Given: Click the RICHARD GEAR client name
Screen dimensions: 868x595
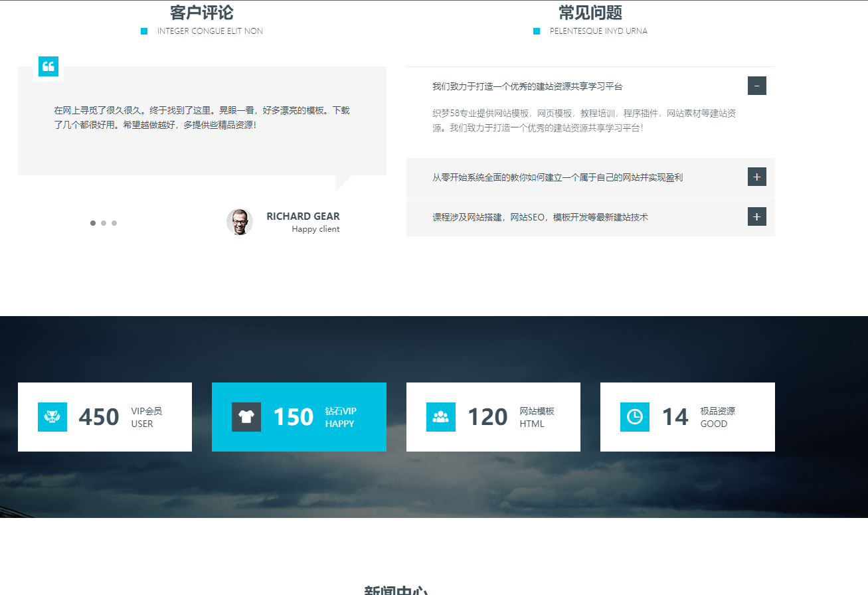Looking at the screenshot, I should (303, 216).
